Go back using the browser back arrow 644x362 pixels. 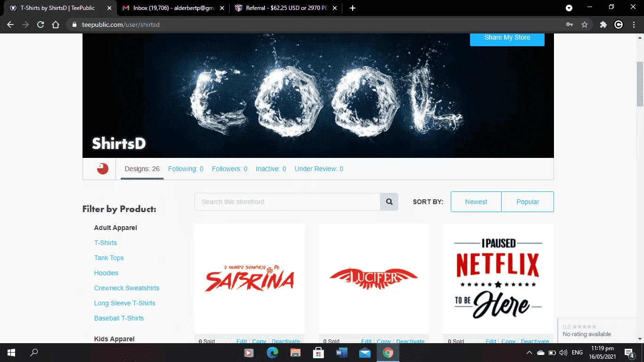click(10, 25)
